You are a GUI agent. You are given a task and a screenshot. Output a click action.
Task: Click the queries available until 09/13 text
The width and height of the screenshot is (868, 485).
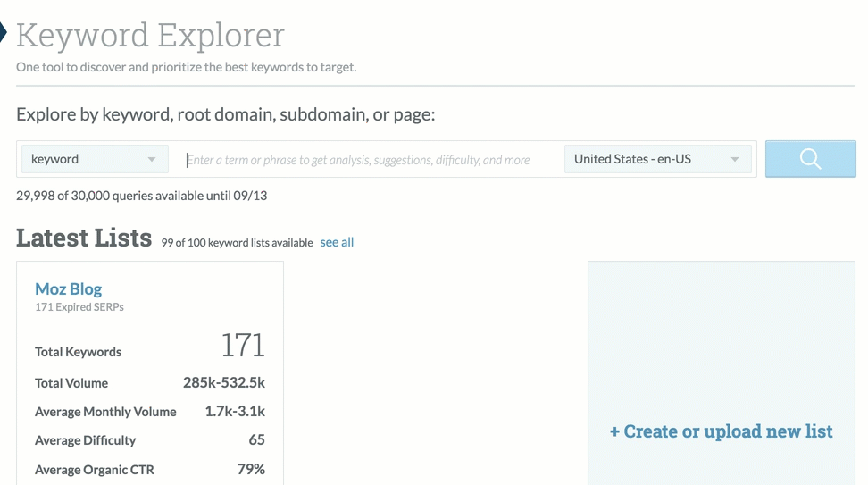pos(141,196)
